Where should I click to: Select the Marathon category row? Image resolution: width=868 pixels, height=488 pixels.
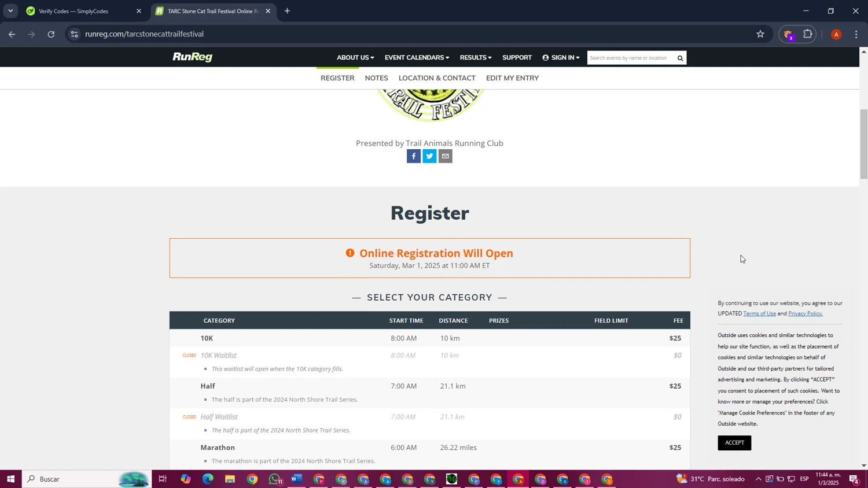pyautogui.click(x=429, y=453)
